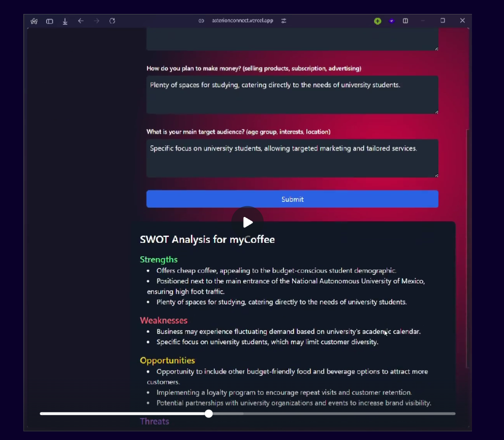Click the 'Offers cheap coffee' bullet
The height and width of the screenshot is (440, 504).
[277, 271]
